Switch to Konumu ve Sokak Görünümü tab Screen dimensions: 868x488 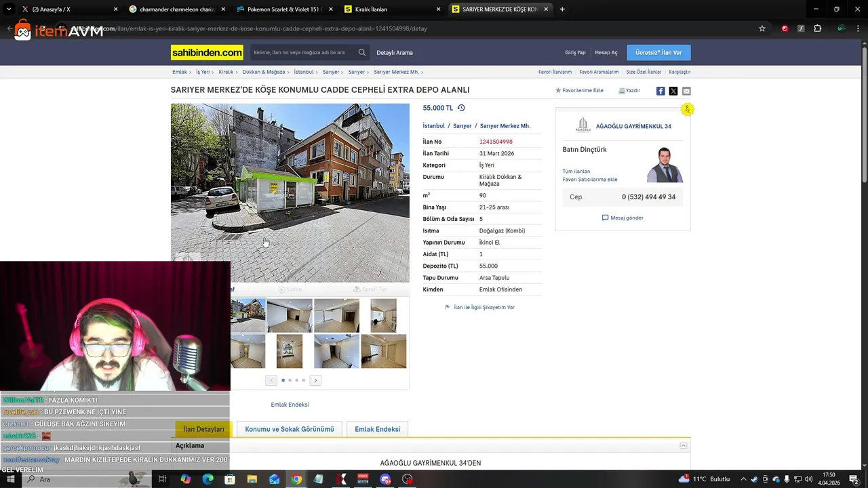pyautogui.click(x=290, y=429)
